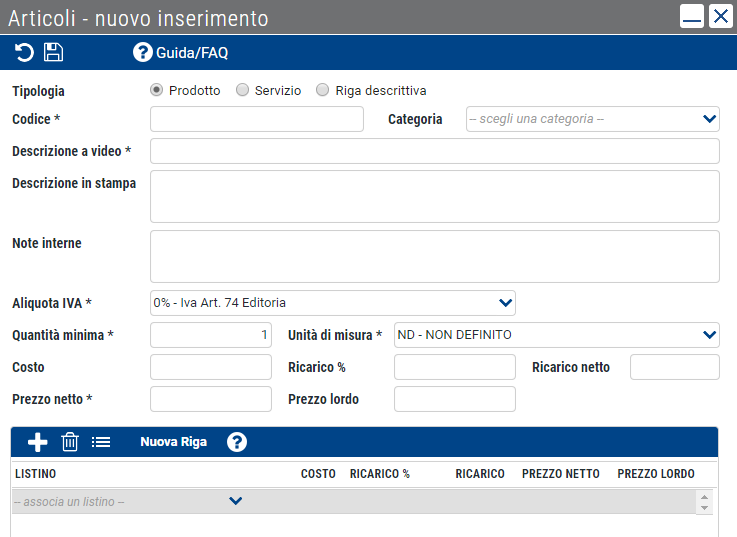The image size is (737, 537).
Task: Click the undo/reset arrow icon
Action: [x=24, y=52]
